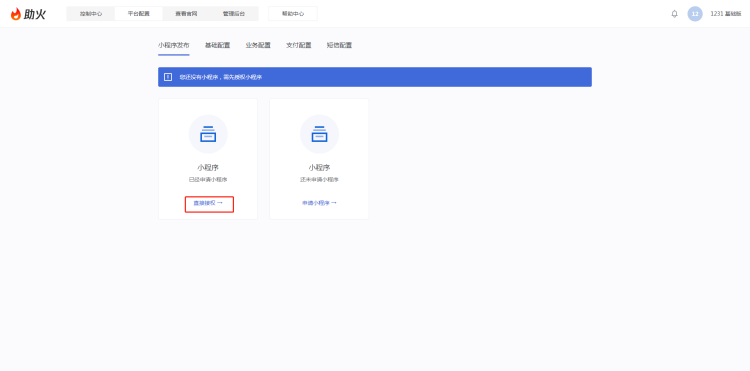Click the 小程序 title above 还未申请小程序
This screenshot has height=371, width=750.
coord(320,168)
